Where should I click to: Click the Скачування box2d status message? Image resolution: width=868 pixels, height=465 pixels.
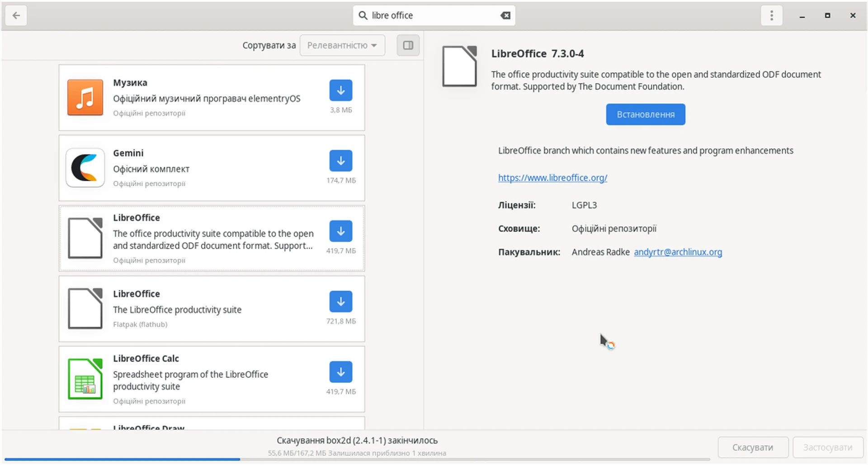357,441
